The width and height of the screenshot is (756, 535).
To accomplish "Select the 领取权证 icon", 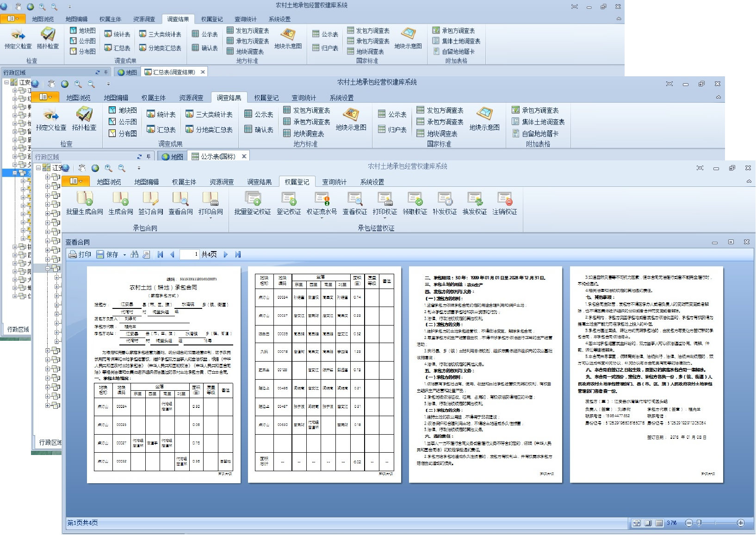I will tap(415, 203).
